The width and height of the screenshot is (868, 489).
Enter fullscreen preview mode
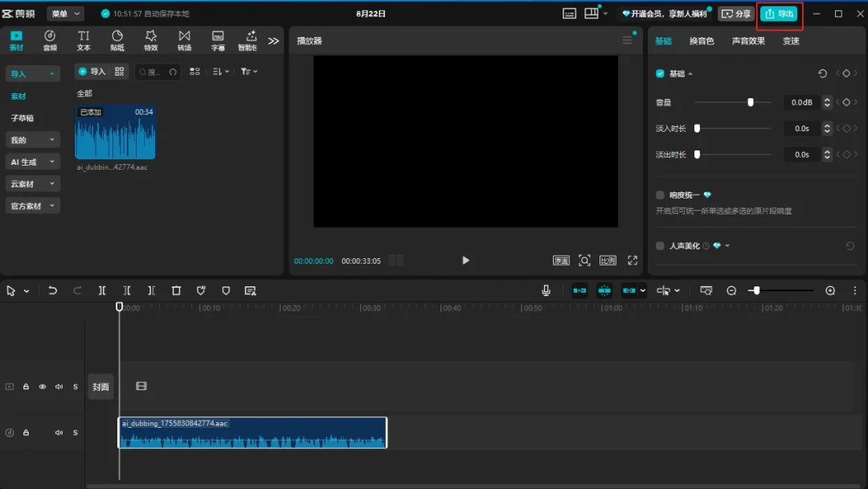(x=633, y=261)
